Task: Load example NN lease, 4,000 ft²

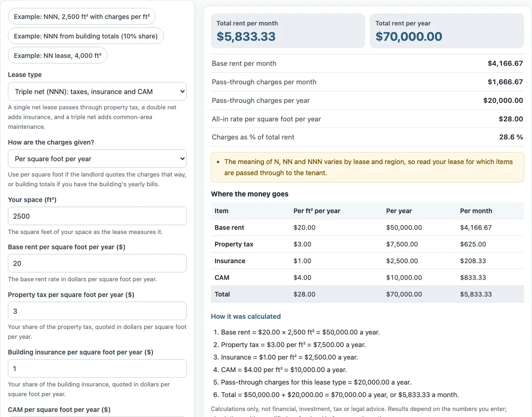Action: point(57,55)
